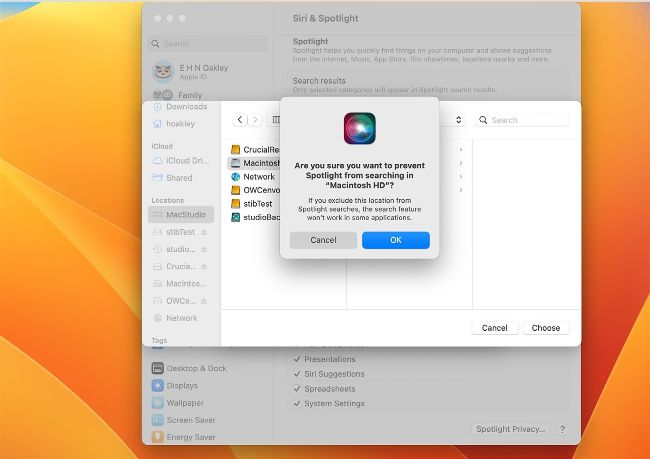The width and height of the screenshot is (650, 459).
Task: Uncheck the Siri Suggestions checkbox
Action: tap(297, 375)
